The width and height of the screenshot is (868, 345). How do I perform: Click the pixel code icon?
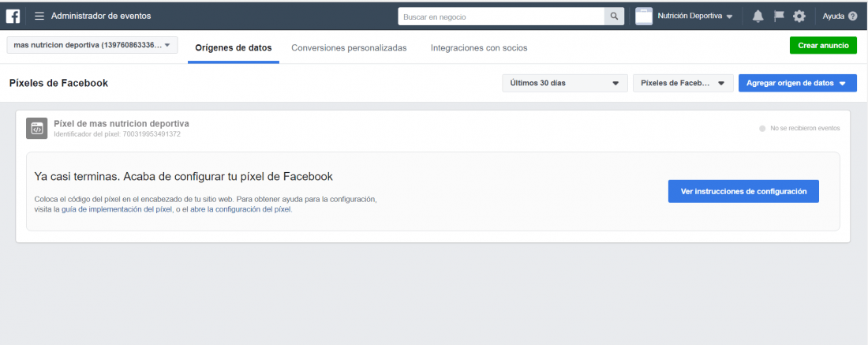tap(36, 129)
